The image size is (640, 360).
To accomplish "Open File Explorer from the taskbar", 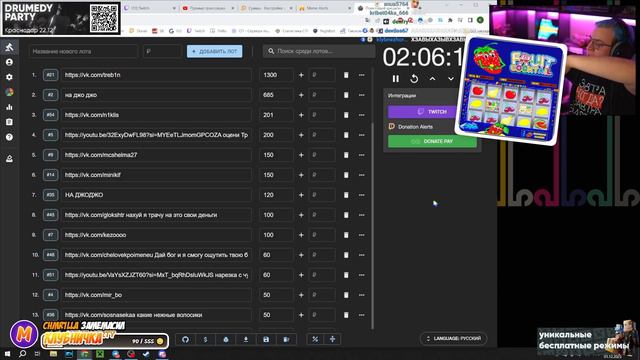I will [53, 354].
